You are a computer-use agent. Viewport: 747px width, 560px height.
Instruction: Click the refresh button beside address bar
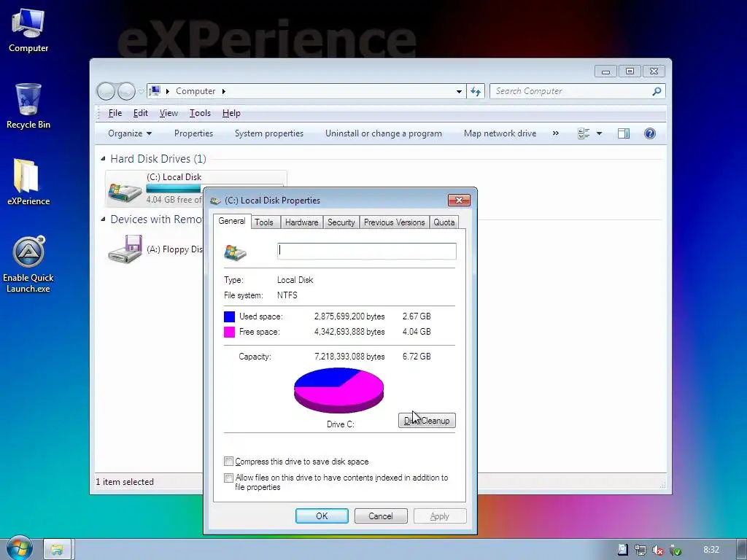[x=476, y=91]
